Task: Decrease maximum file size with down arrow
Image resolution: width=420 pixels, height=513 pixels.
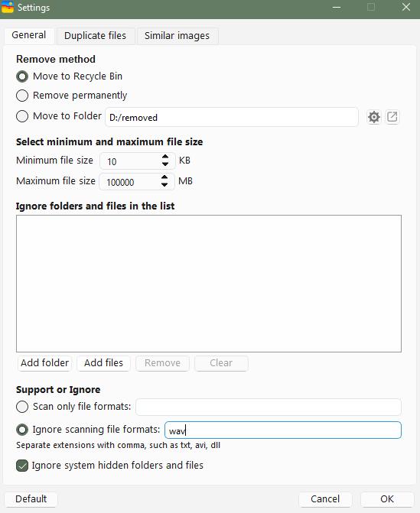Action: click(164, 184)
